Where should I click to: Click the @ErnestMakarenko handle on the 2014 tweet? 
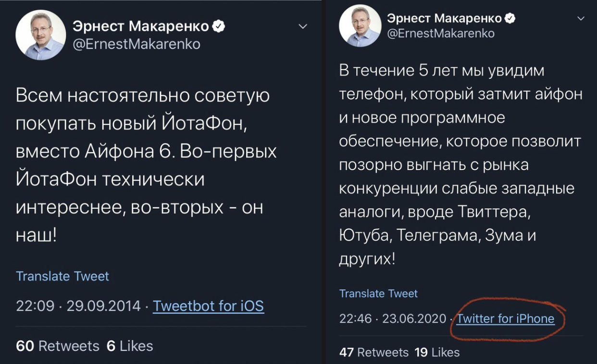(137, 44)
